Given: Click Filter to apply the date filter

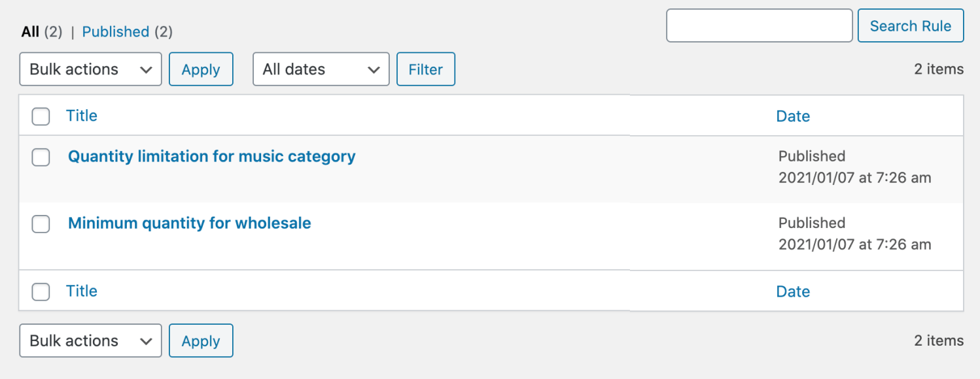Looking at the screenshot, I should coord(426,69).
